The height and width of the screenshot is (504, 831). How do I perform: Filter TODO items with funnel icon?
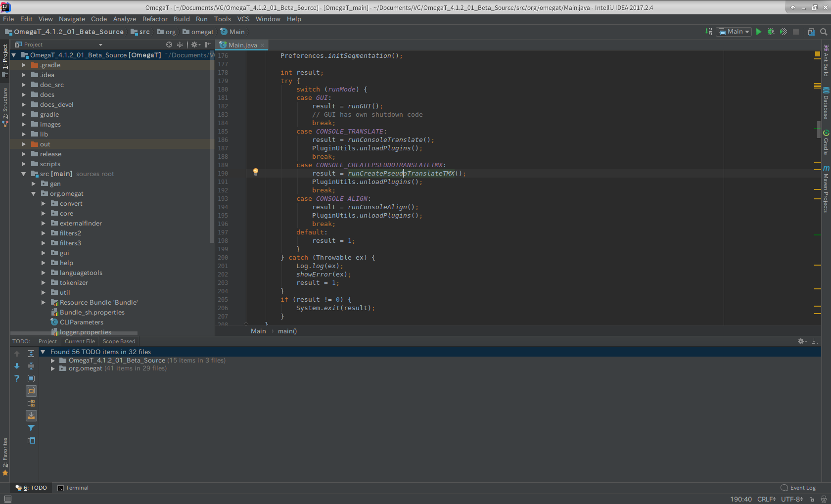pos(31,428)
